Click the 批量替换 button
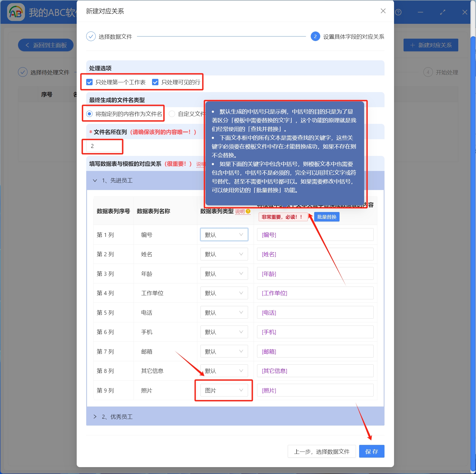Screen dimensions: 476x474 (x=327, y=217)
